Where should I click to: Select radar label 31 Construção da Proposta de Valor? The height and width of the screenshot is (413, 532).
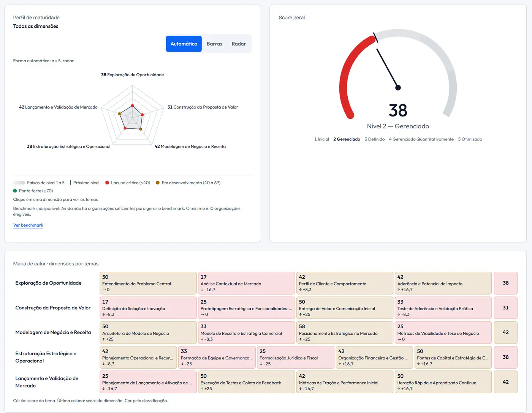click(x=203, y=107)
